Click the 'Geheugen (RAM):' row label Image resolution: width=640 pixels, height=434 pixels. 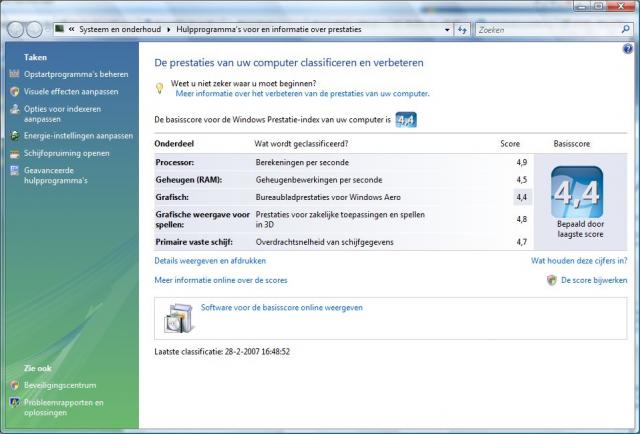pyautogui.click(x=189, y=180)
